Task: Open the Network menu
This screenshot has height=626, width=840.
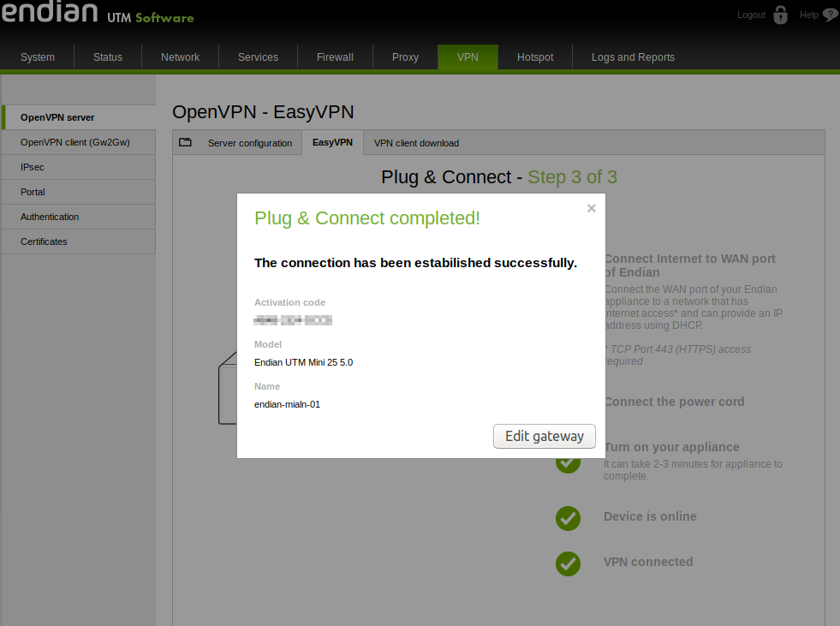Action: point(180,57)
